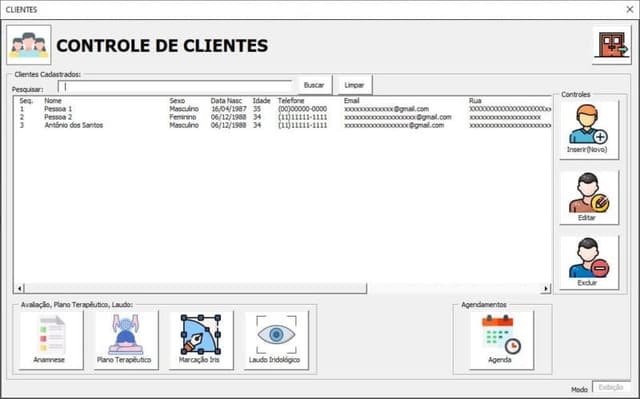Click the Rua column header
This screenshot has width=640, height=399.
pos(475,101)
